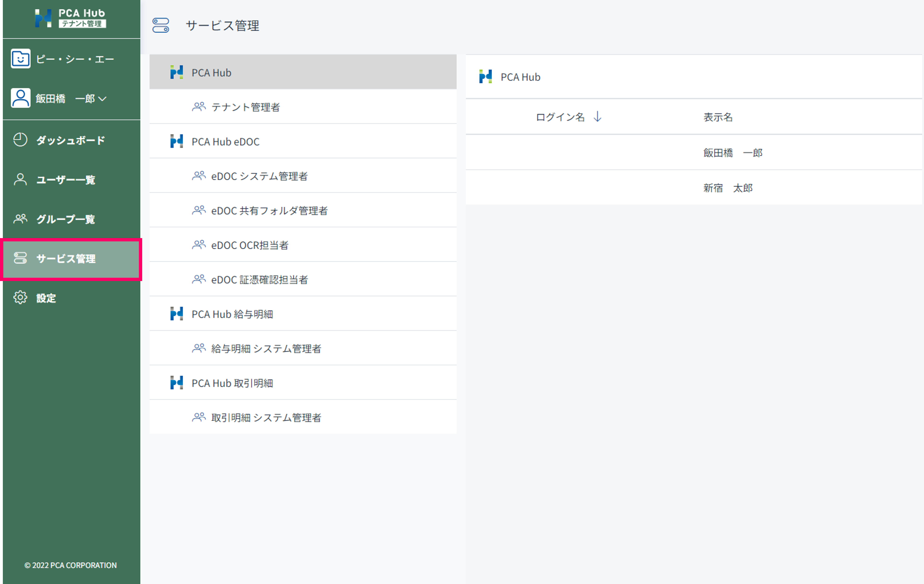The height and width of the screenshot is (584, 924).
Task: Select テナント管理者 group under PCA Hub
Action: click(246, 107)
